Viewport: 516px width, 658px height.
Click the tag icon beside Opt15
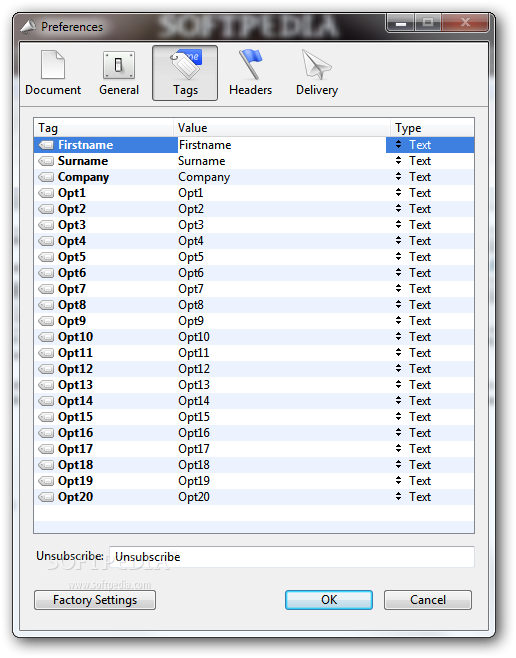(46, 417)
